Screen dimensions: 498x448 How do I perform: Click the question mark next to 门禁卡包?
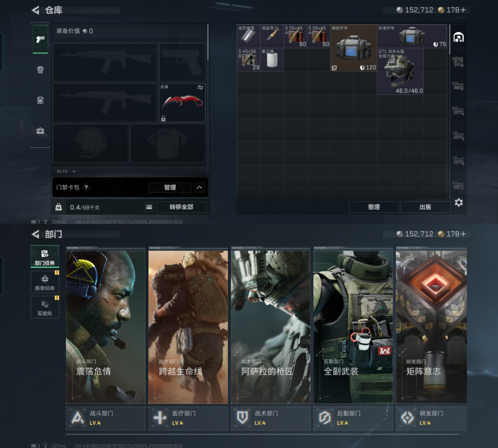coord(86,187)
